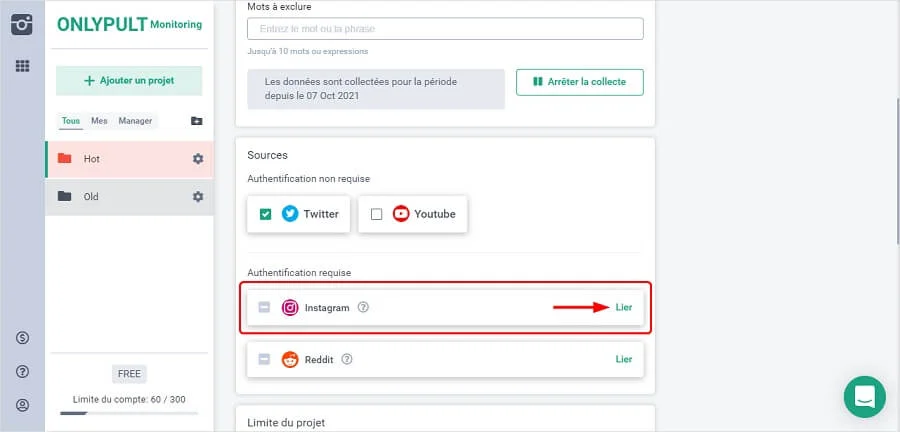This screenshot has width=900, height=432.
Task: Focus the Mots à exclure input field
Action: tap(445, 29)
